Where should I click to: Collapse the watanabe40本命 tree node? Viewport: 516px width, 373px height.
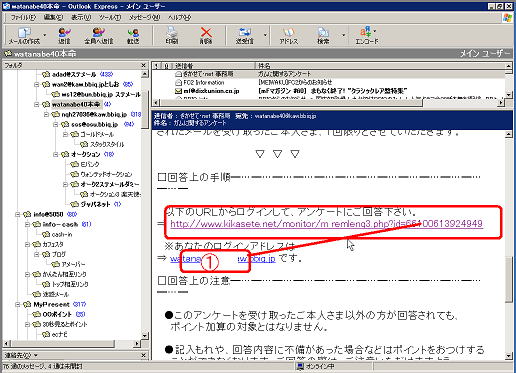pyautogui.click(x=37, y=105)
